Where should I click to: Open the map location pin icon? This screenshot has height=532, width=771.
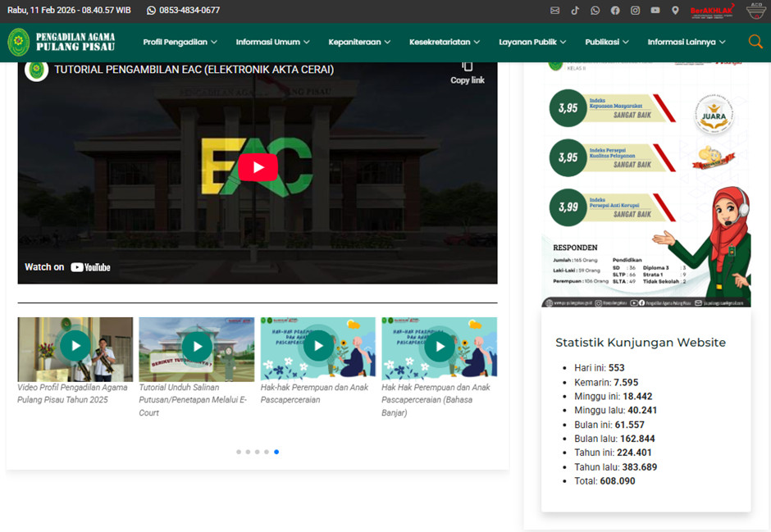675,11
